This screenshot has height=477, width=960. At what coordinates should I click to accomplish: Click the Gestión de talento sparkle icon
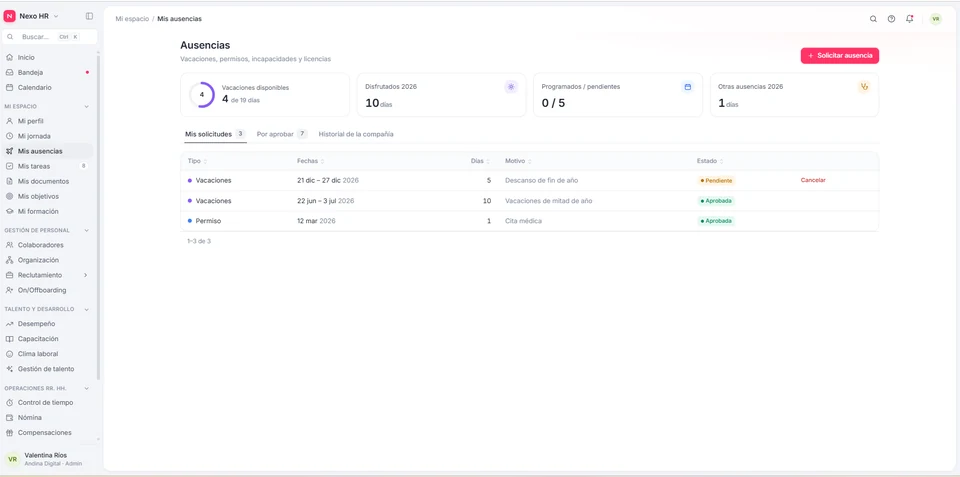[x=9, y=369]
